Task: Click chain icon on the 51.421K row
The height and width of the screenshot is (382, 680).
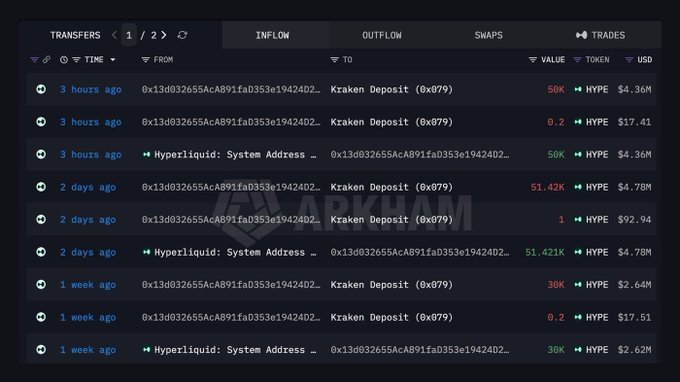Action: pos(41,252)
